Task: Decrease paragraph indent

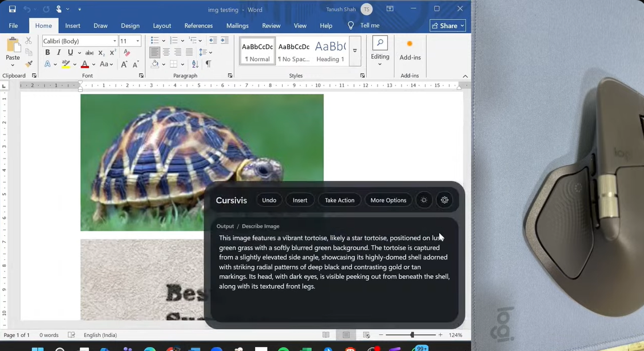Action: pyautogui.click(x=213, y=40)
